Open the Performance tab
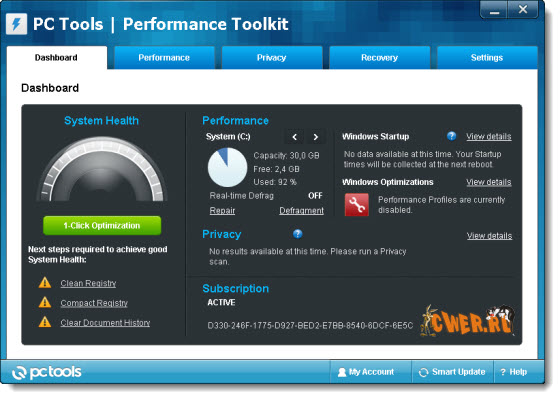 click(164, 58)
